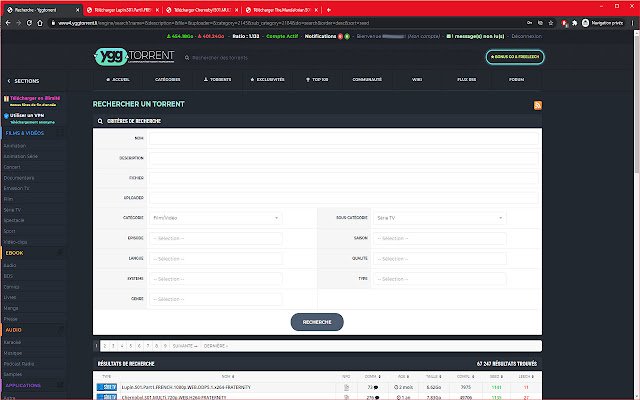Close the Recherche - Yggtorrent tab

click(78, 10)
